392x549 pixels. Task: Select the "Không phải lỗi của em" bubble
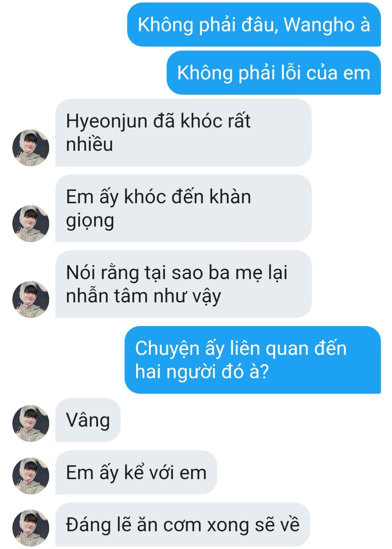coord(274,73)
